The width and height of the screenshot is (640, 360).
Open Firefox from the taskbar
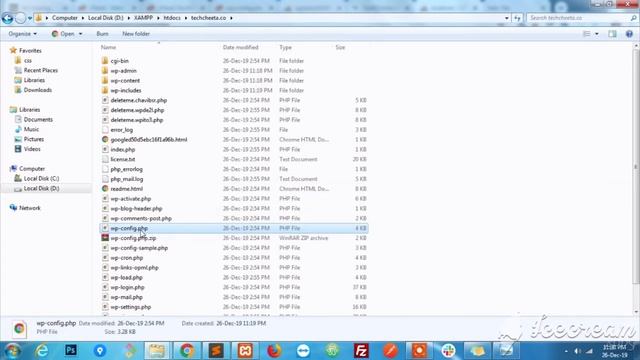coord(274,350)
